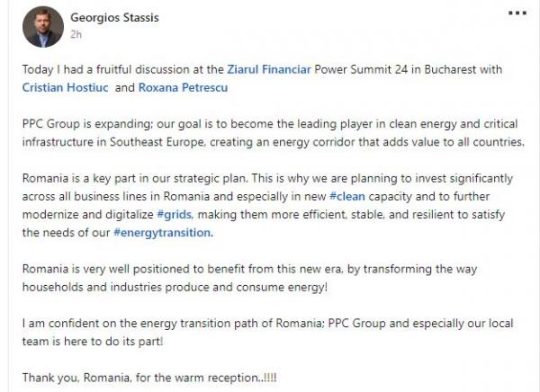
Task: Open the three-dot post options menu
Action: pyautogui.click(x=517, y=13)
